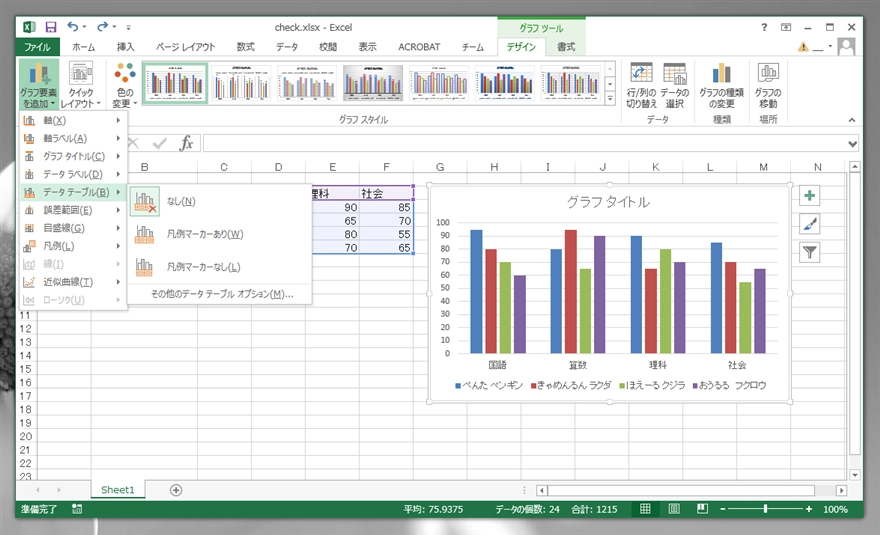Select 凡例マーカーあり(W) option
Image resolution: width=880 pixels, height=535 pixels.
click(x=219, y=234)
